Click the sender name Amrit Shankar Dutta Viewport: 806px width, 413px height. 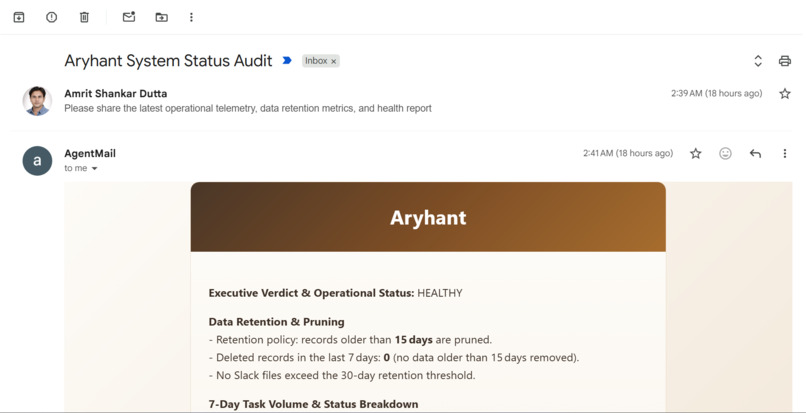tap(116, 94)
